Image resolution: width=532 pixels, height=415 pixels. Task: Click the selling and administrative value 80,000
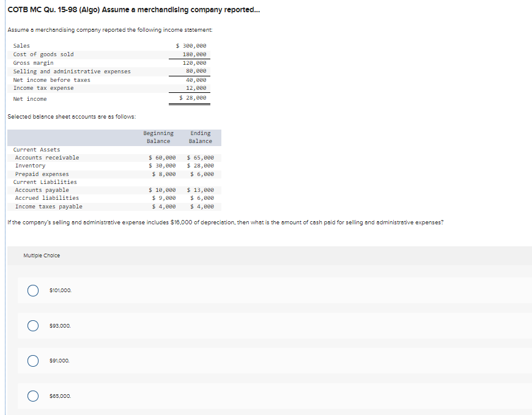point(196,71)
